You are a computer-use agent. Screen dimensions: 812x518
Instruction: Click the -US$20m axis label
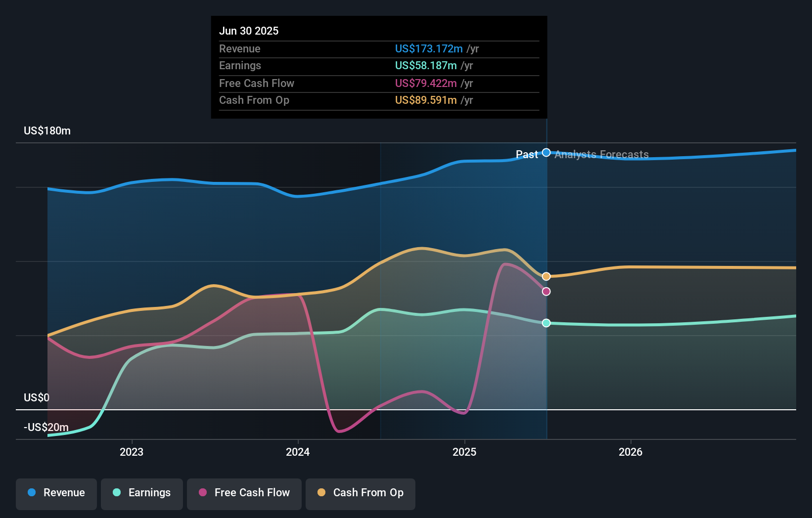coord(46,427)
